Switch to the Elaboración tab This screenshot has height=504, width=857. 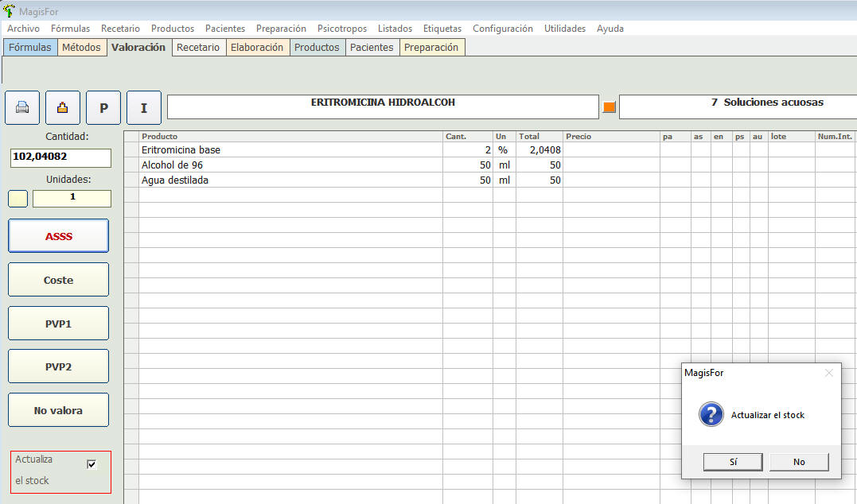[x=256, y=48]
